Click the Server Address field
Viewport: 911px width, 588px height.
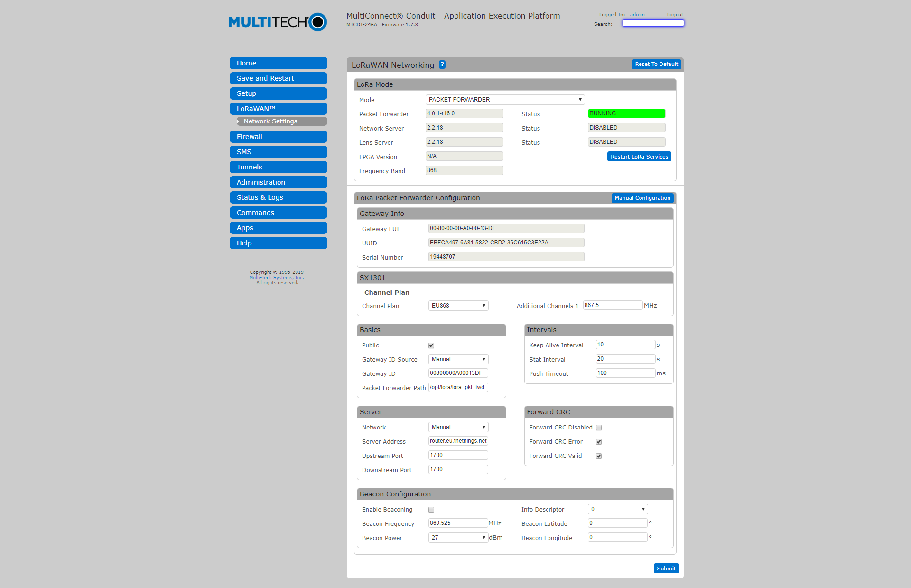[x=458, y=441]
